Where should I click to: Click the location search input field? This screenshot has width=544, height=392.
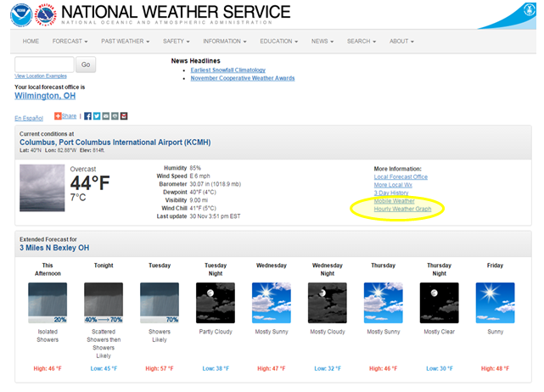tap(44, 64)
